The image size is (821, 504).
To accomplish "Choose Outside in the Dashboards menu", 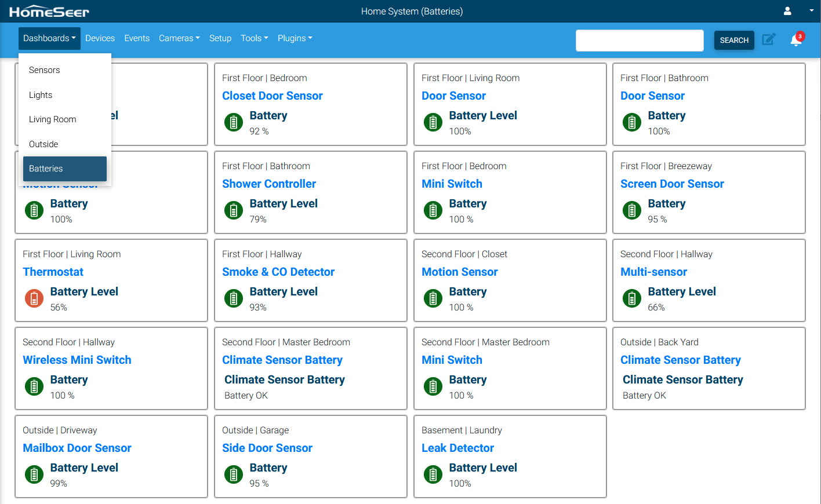I will 43,144.
